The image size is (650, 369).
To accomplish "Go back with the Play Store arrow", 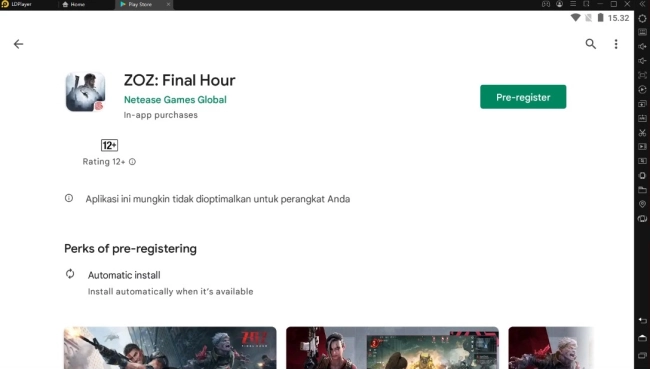I will coord(18,44).
